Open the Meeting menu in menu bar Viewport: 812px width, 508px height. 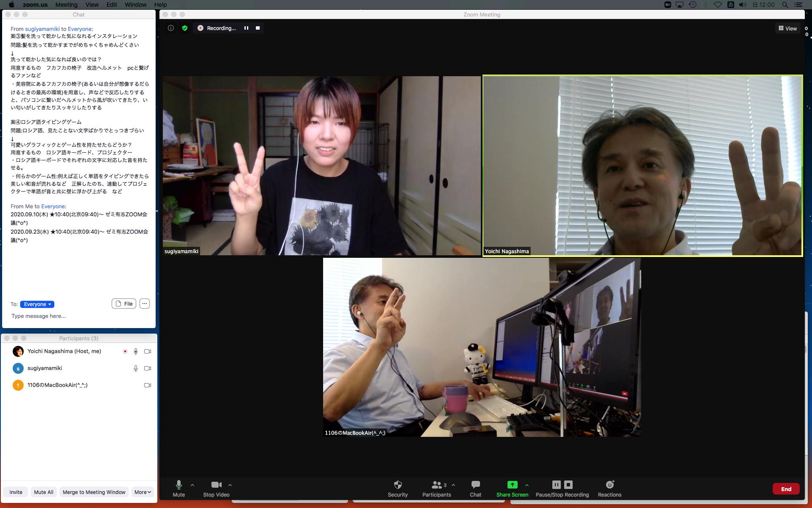point(66,5)
